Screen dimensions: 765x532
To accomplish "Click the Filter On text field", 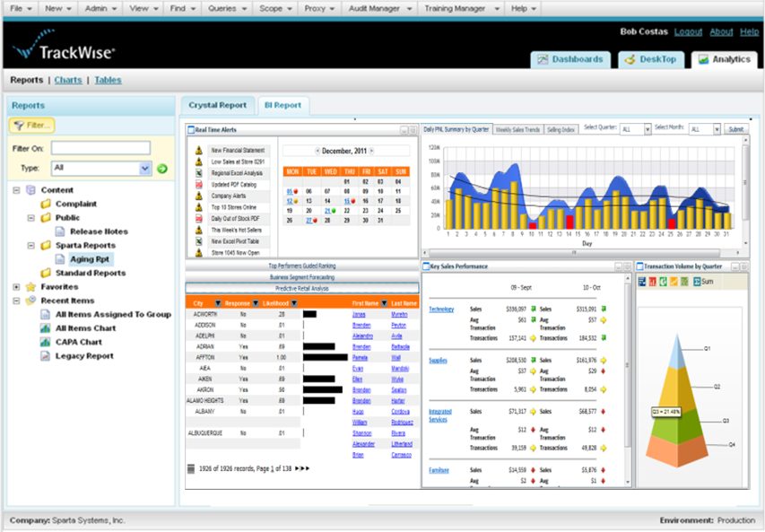I will click(100, 148).
